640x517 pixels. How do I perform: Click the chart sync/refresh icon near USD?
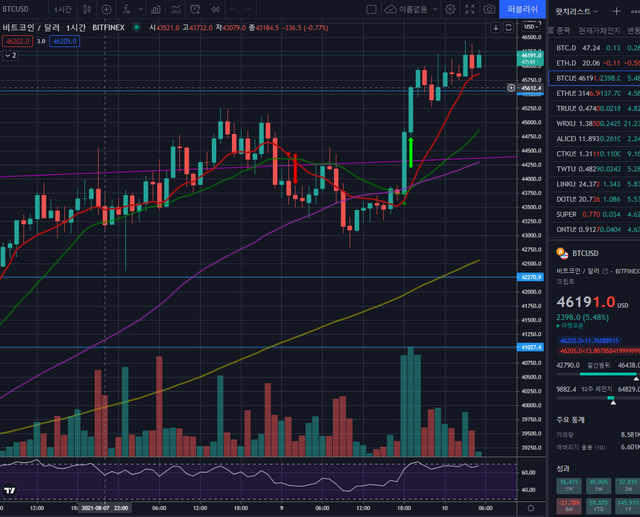tap(508, 27)
